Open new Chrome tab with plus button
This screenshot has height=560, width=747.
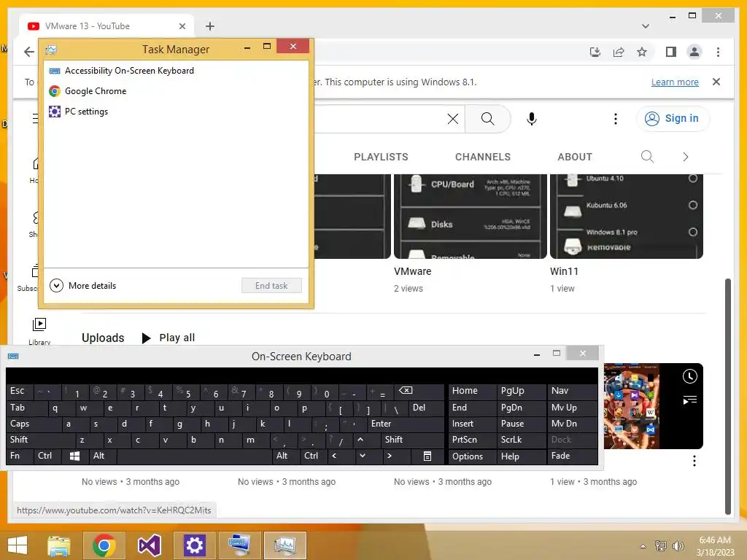pos(210,26)
